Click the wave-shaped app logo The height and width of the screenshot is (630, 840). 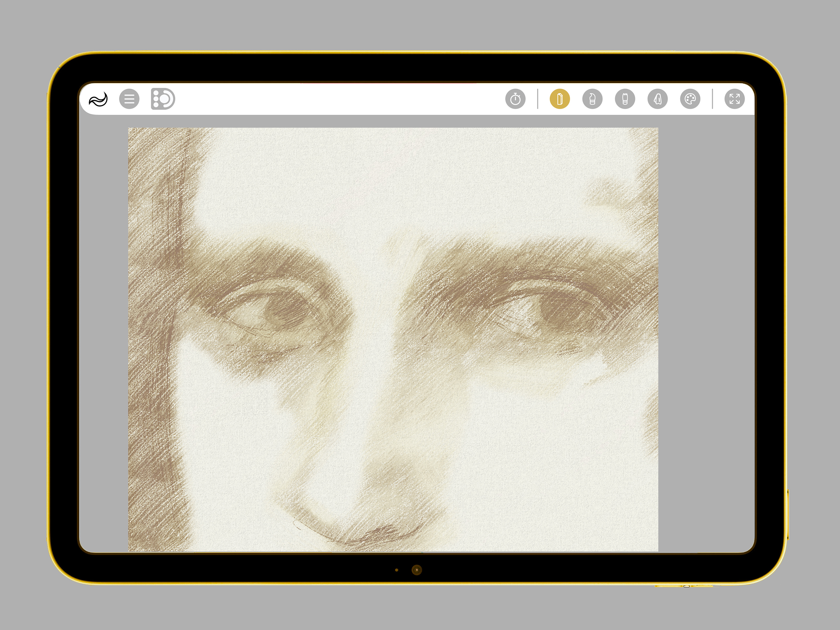pos(98,99)
